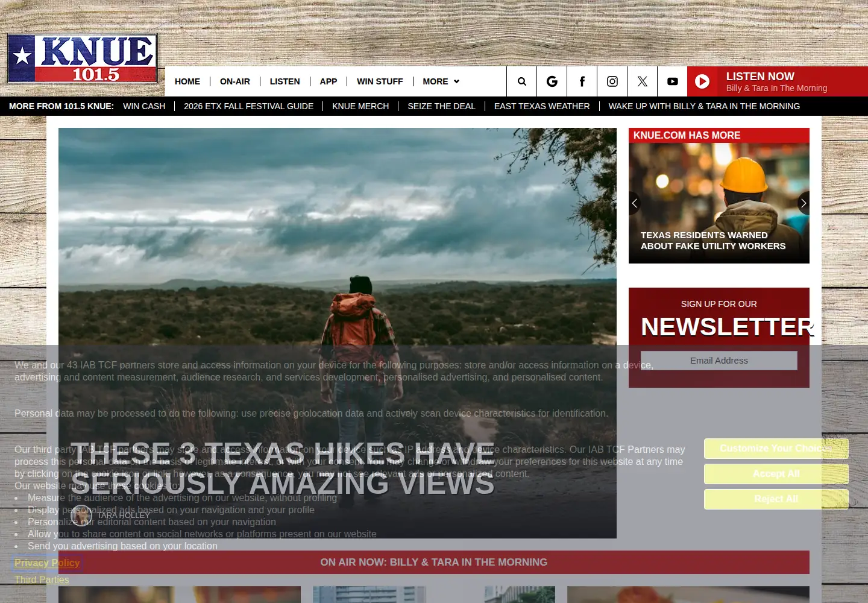Focus the newsletter Email Address field

[x=719, y=361]
